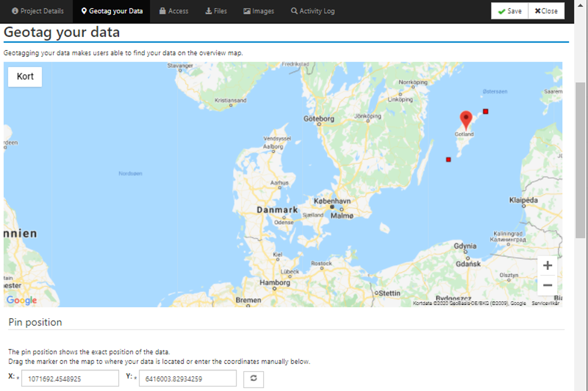Click the Pin position heading
Screen dimensions: 588x391
click(x=35, y=322)
